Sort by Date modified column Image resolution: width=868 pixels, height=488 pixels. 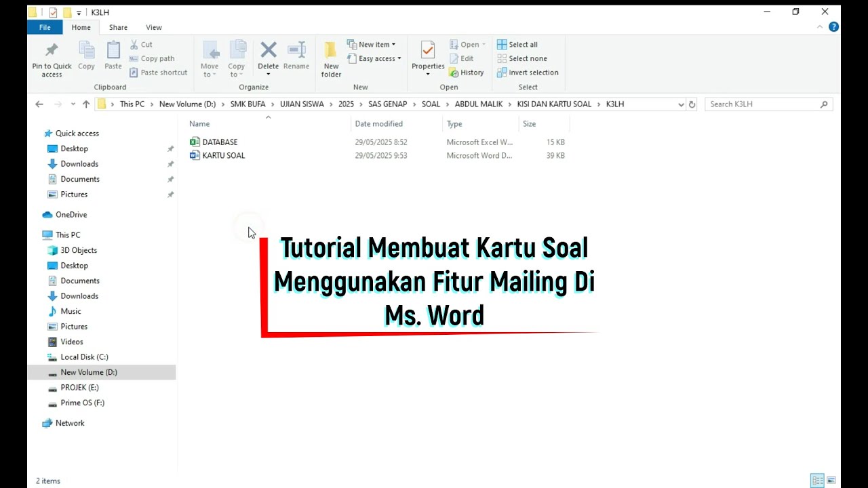click(x=378, y=124)
